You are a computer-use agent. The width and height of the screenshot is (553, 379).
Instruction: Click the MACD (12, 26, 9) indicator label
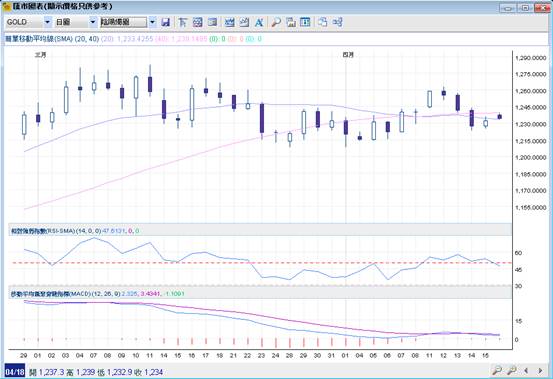[x=65, y=294]
